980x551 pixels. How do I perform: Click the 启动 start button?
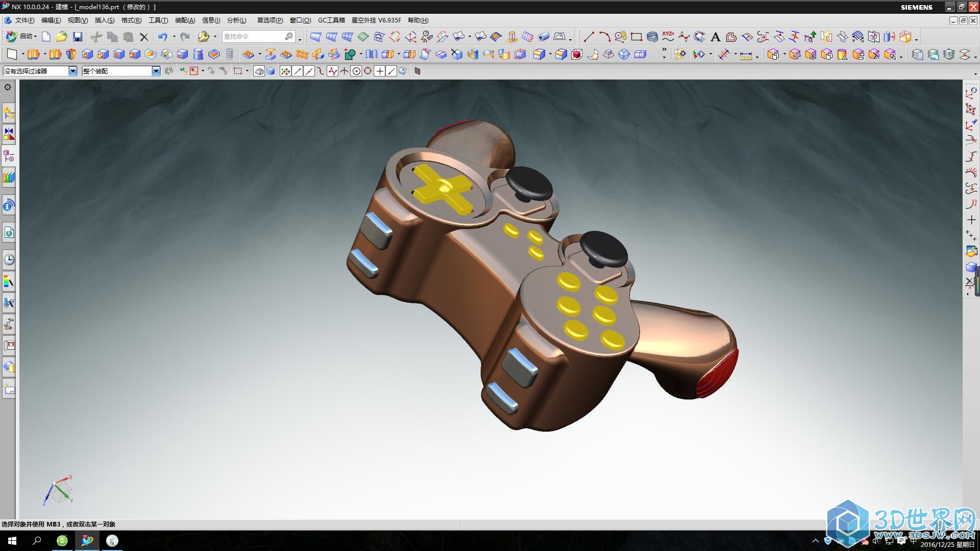tap(21, 36)
